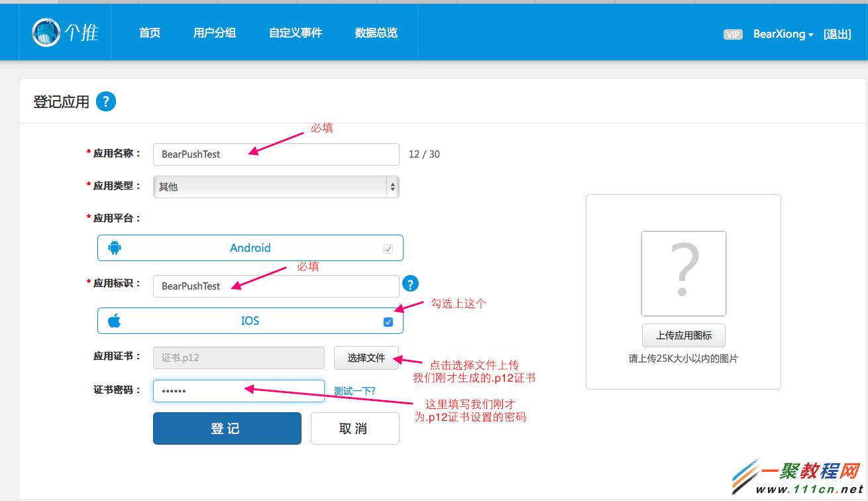Click the VIP badge in header
This screenshot has width=868, height=501.
click(x=733, y=34)
